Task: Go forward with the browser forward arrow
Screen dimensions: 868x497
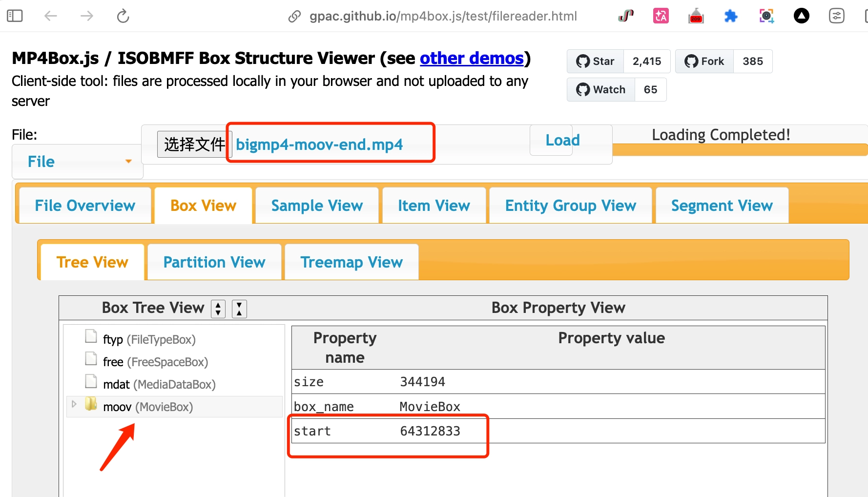Action: (x=87, y=16)
